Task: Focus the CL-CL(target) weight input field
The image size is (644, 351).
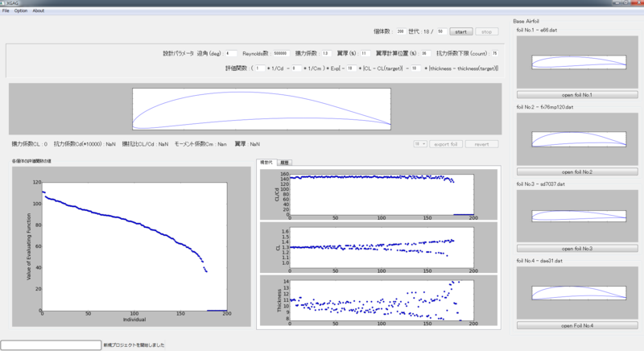Action: coord(351,68)
